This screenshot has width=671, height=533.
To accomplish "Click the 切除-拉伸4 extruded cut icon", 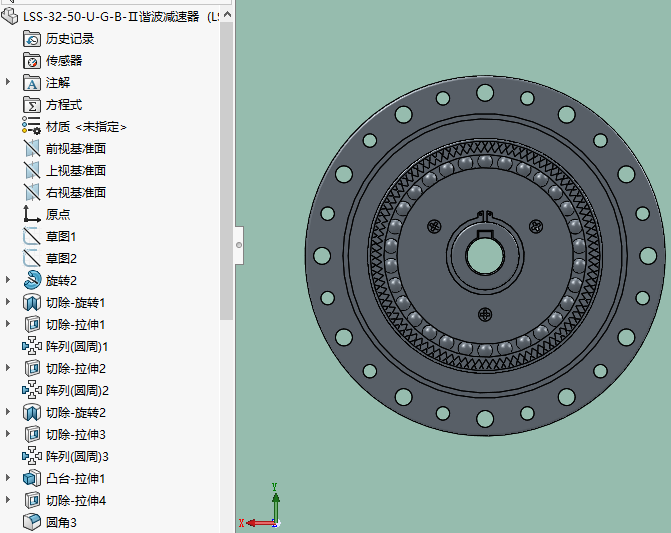I will [32, 500].
